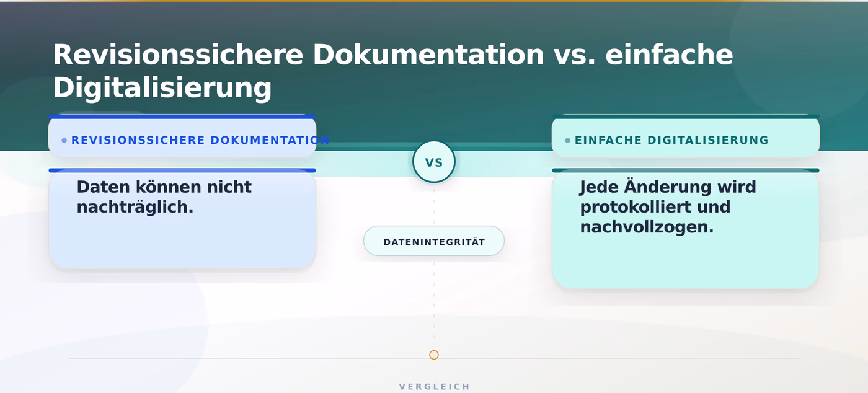Viewport: 868px width, 393px height.
Task: Click the blue dot before Revisionssichere Dokumentation
Action: 64,141
